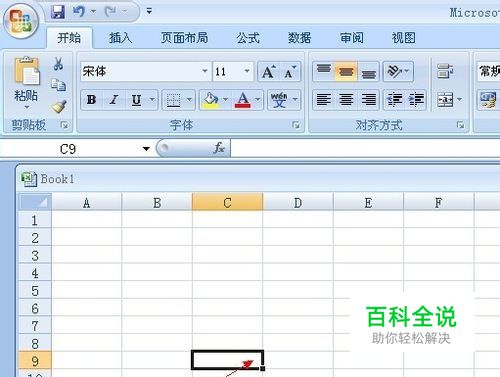500x377 pixels.
Task: Cut the selection with the scissors
Action: point(58,63)
